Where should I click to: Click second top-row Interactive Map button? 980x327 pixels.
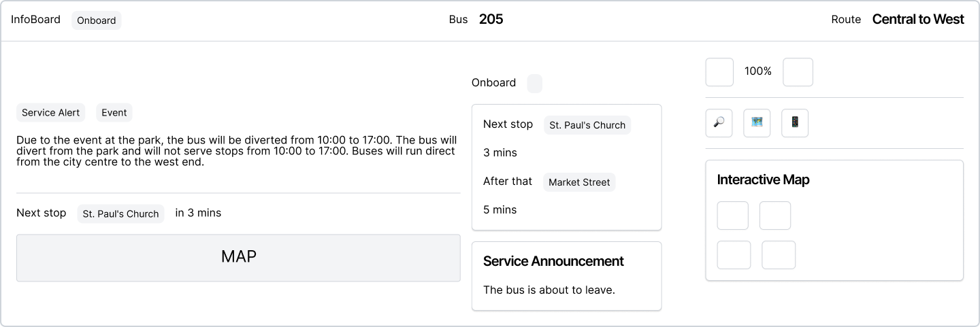(775, 216)
